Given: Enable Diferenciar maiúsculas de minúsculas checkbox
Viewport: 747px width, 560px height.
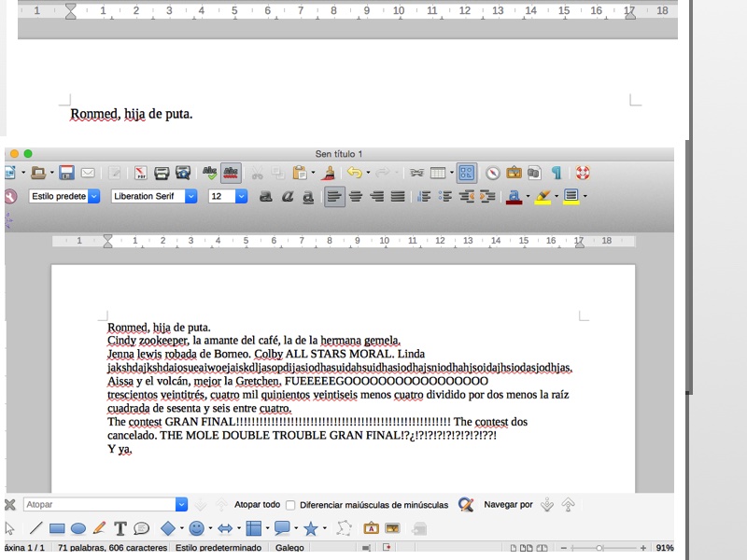Looking at the screenshot, I should (290, 505).
